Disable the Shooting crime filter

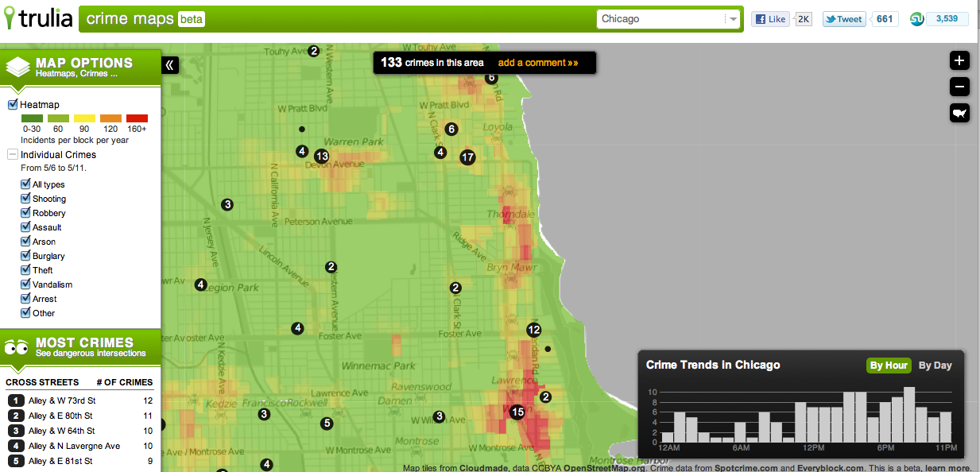25,199
